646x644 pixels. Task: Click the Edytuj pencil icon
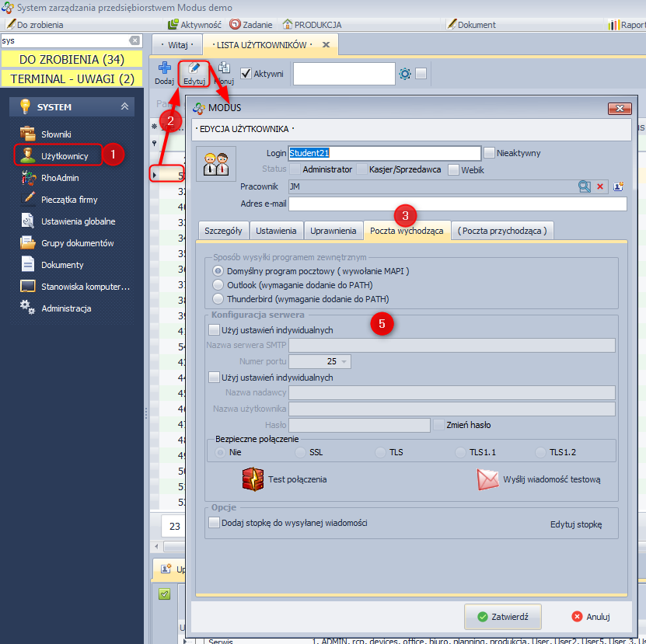point(194,69)
